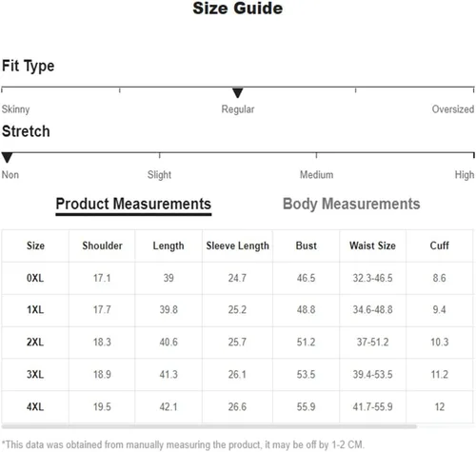Click the Slight stretch label
The image size is (476, 452).
[x=159, y=175]
